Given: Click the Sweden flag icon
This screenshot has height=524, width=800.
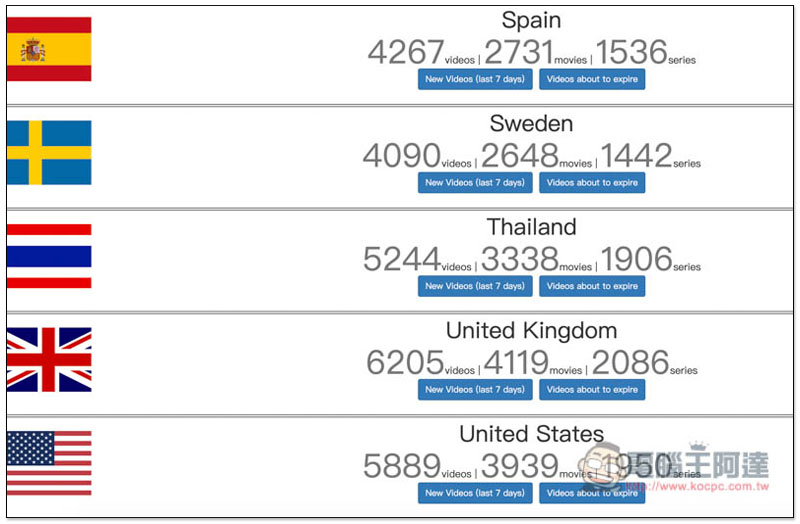Looking at the screenshot, I should click(49, 152).
